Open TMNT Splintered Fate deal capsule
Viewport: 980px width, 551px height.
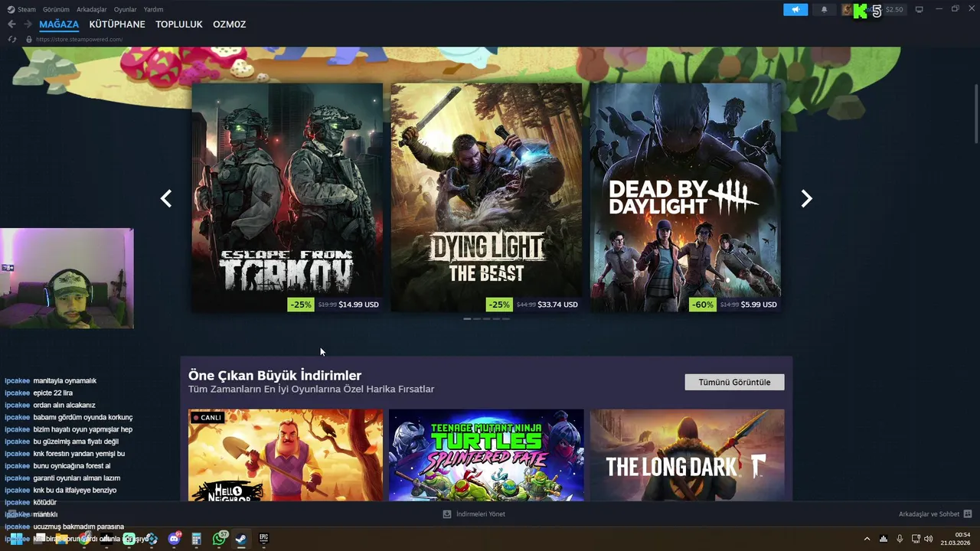[x=486, y=455]
